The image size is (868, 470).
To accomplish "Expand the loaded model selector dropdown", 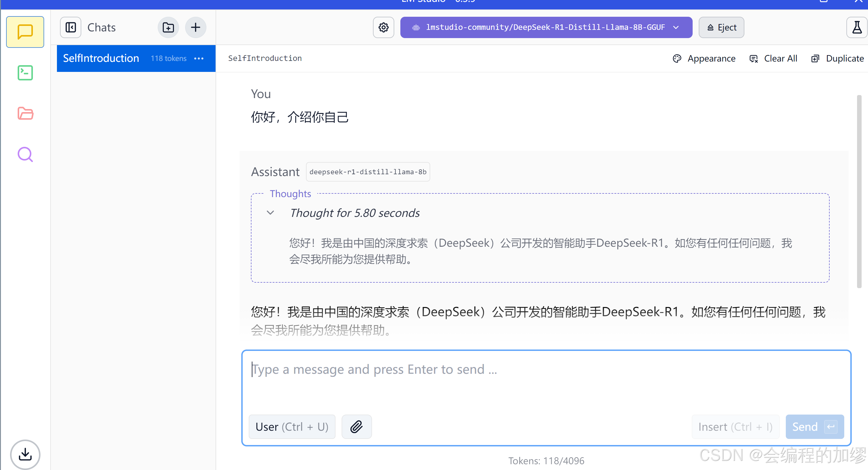I will pyautogui.click(x=546, y=27).
